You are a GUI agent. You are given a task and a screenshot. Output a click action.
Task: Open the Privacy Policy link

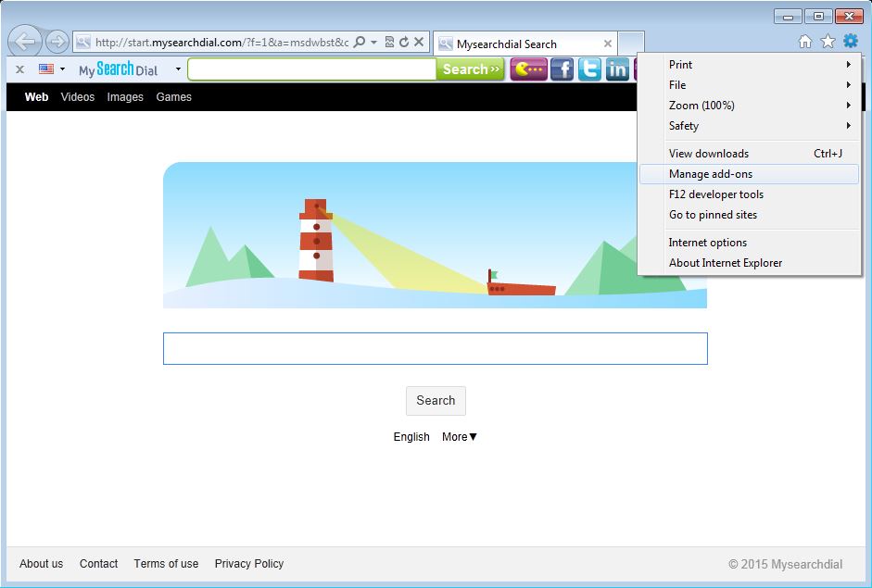coord(249,564)
